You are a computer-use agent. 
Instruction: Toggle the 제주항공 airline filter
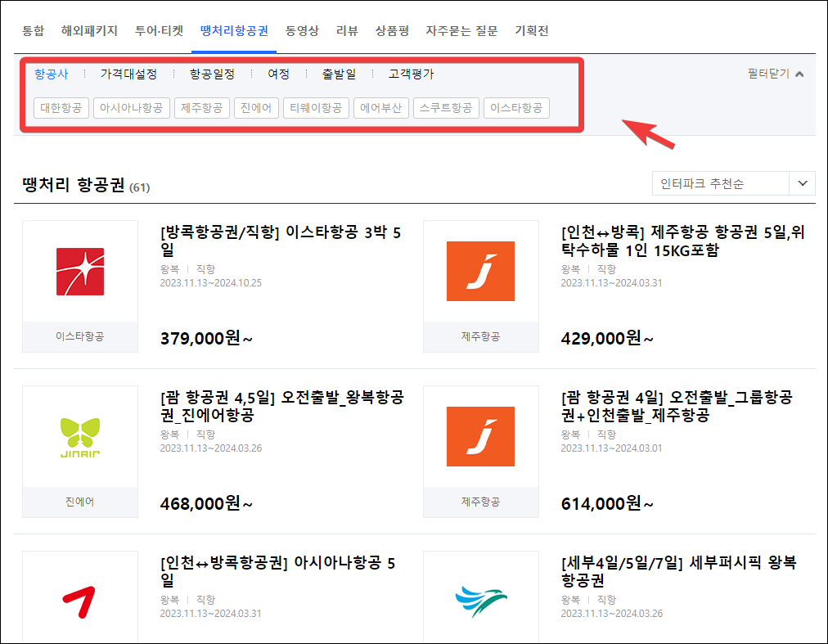point(202,108)
